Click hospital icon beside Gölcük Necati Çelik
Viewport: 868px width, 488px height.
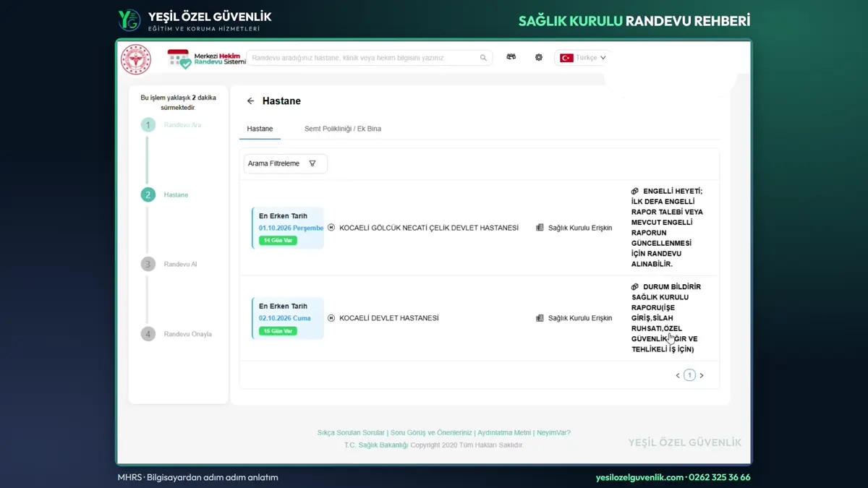coord(331,228)
